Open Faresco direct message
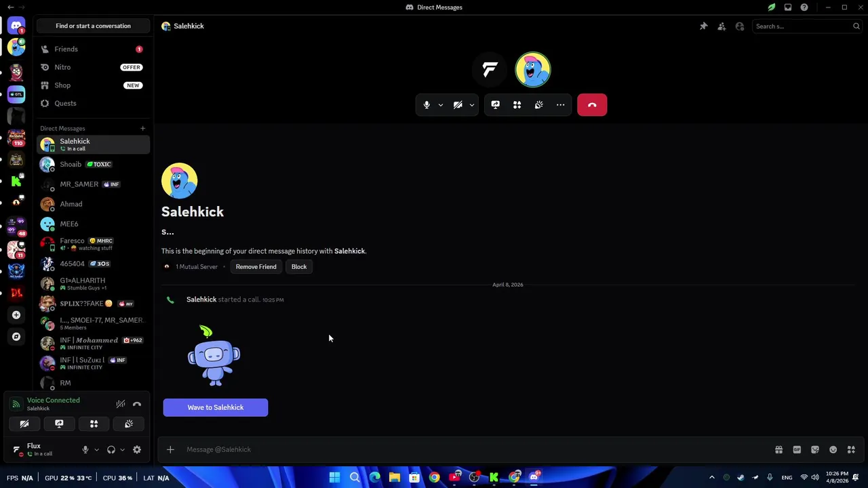The height and width of the screenshot is (488, 868). coord(94,244)
